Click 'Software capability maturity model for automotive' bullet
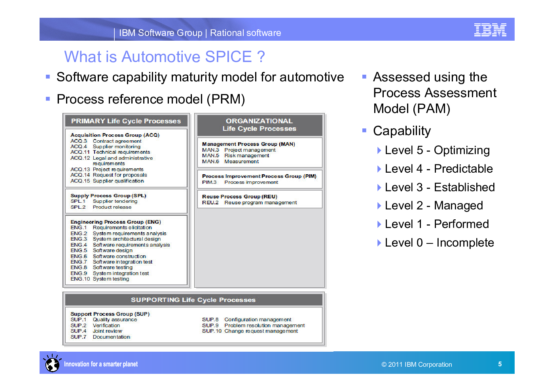 coord(200,77)
